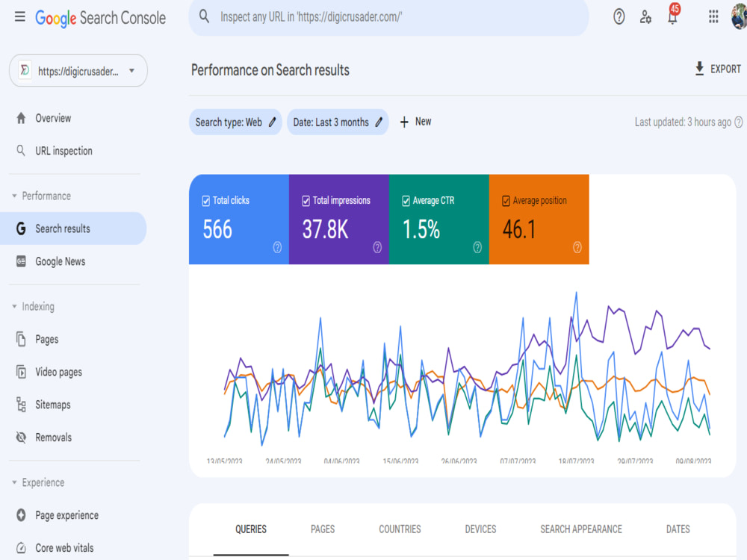The image size is (747, 560).
Task: Click the Google News icon
Action: click(21, 261)
